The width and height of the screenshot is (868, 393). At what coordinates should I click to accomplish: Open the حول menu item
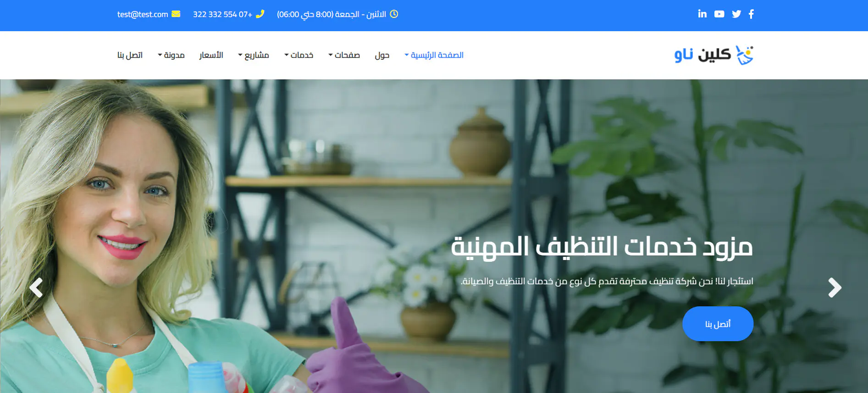[x=382, y=55]
